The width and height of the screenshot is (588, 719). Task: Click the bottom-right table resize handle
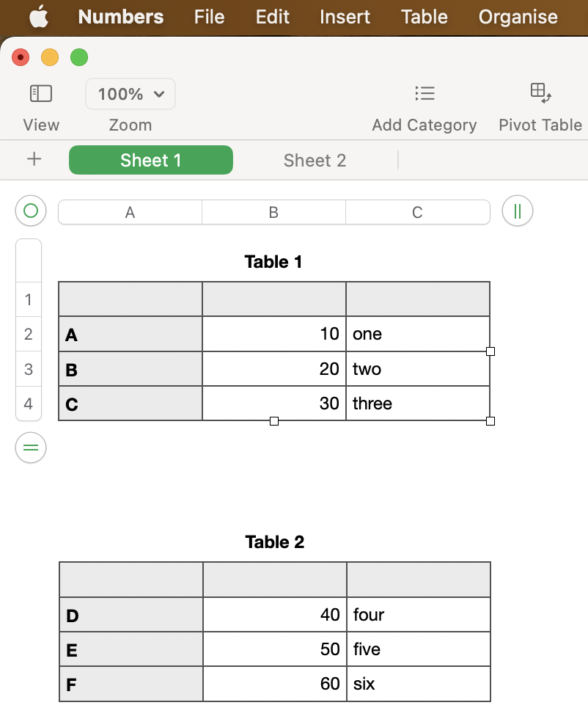click(x=490, y=421)
